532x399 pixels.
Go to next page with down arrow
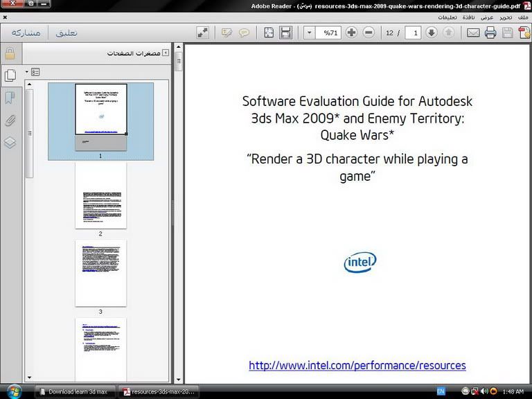pos(432,33)
